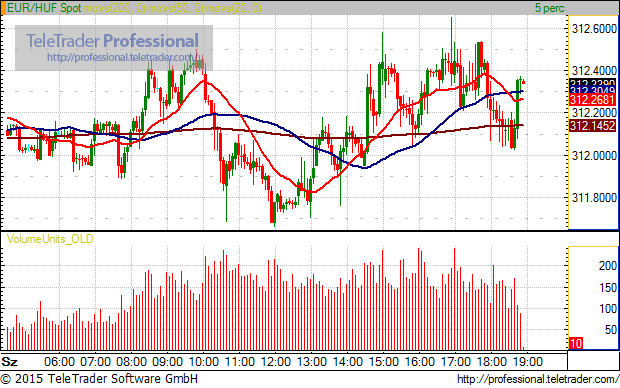The width and height of the screenshot is (620, 388).
Task: Click the 312.4000 price axis label
Action: coord(594,71)
